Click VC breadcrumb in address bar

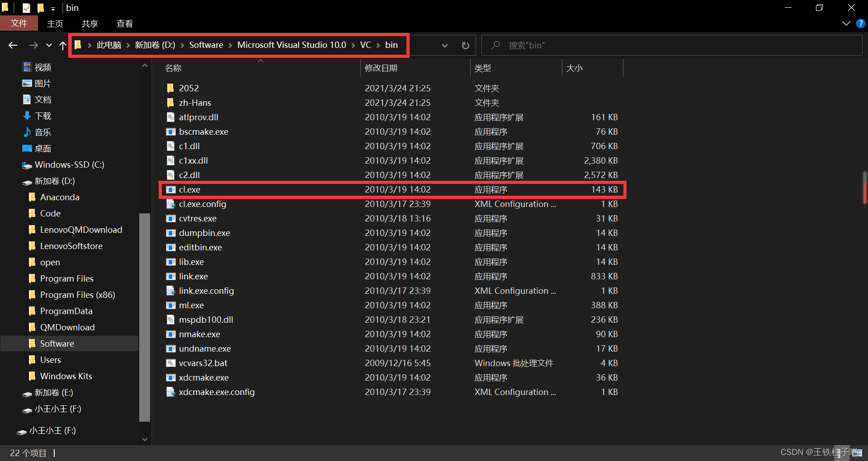click(366, 45)
